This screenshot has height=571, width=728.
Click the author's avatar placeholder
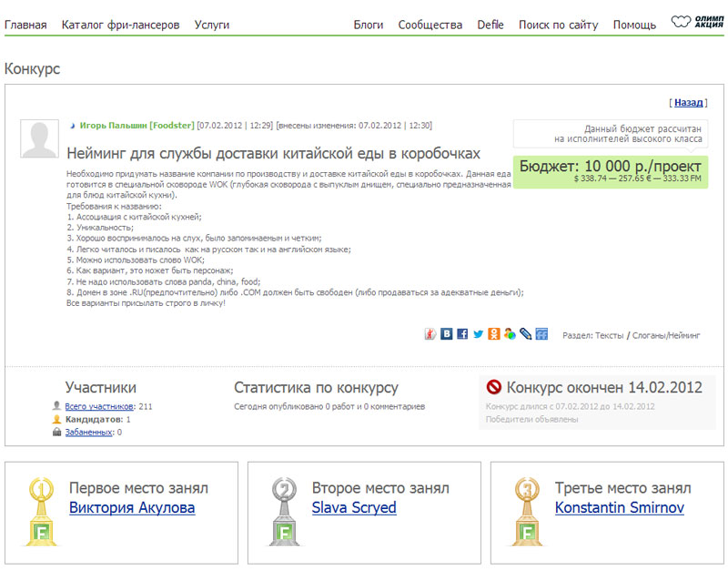[39, 139]
